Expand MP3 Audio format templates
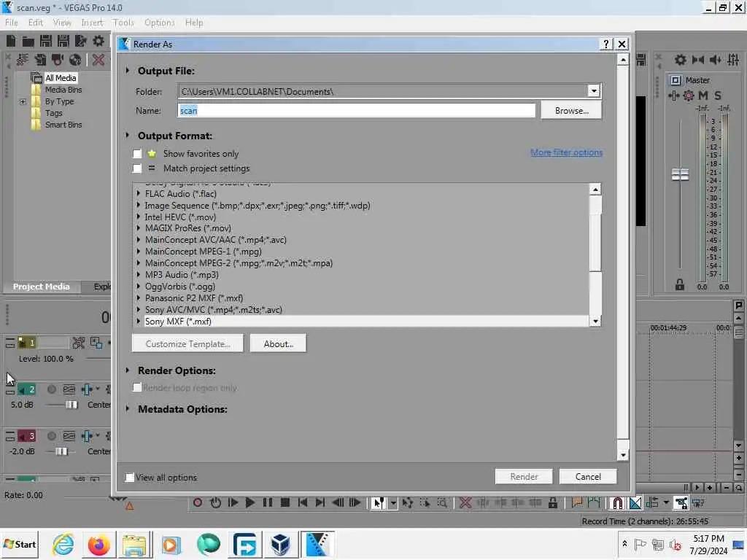 pyautogui.click(x=139, y=275)
